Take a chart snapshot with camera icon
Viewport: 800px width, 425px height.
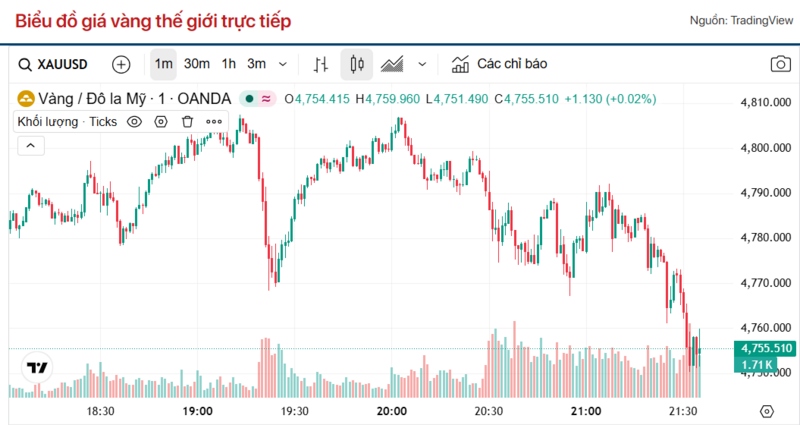tap(779, 64)
